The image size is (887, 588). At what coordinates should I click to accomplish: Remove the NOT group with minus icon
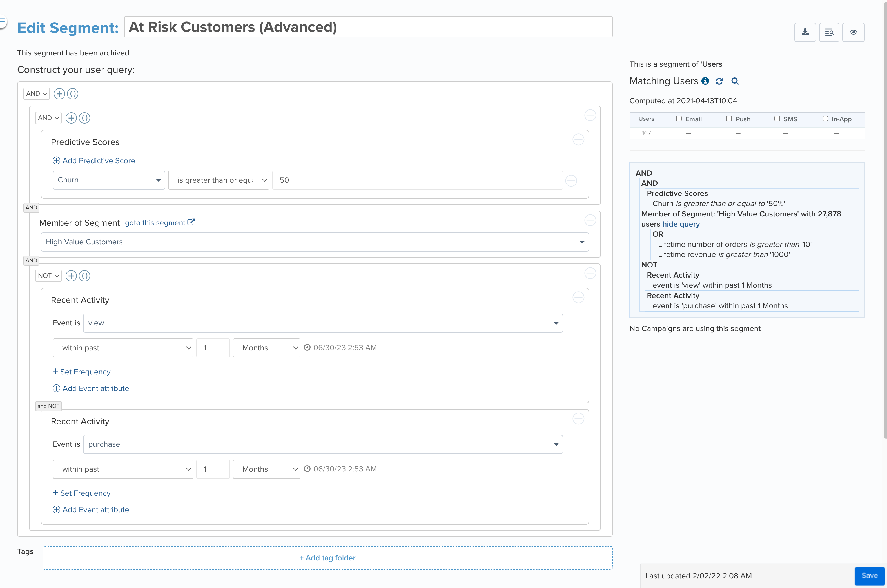590,273
